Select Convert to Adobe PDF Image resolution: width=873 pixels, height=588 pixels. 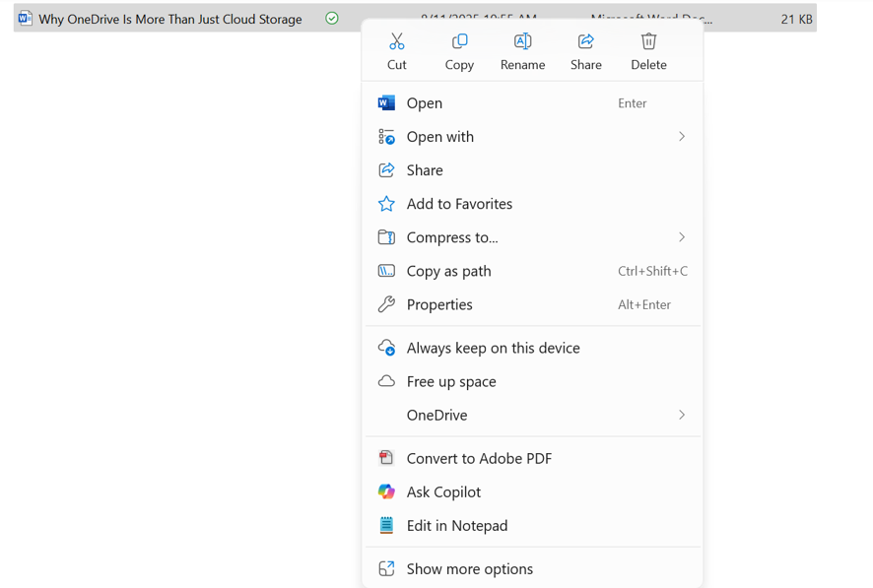click(x=533, y=458)
